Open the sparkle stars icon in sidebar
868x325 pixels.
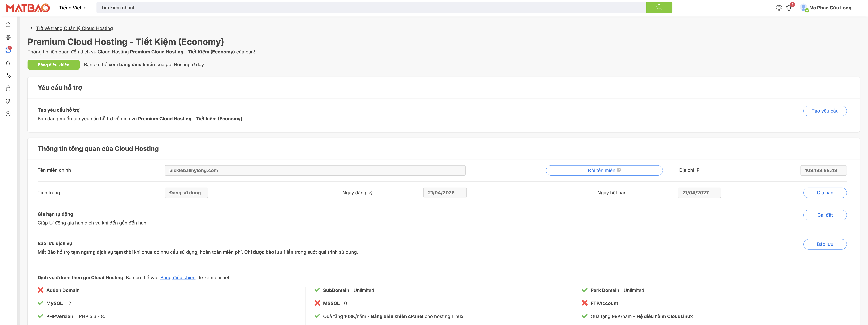tap(8, 76)
